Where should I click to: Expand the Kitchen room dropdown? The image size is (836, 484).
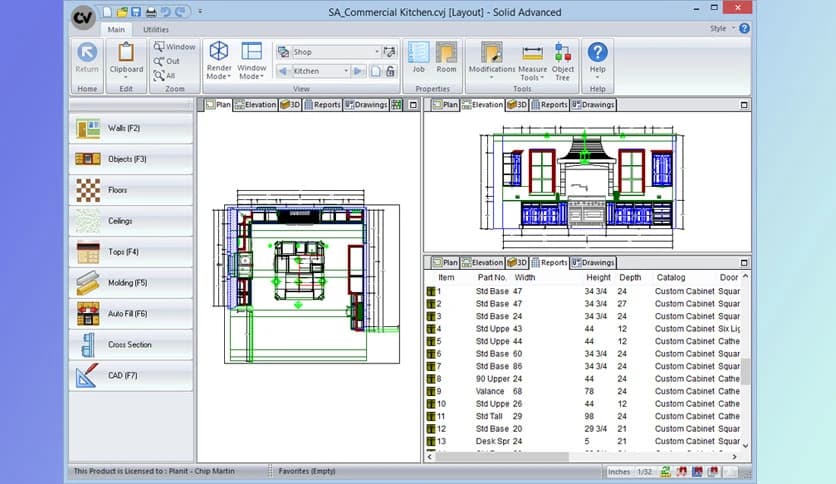(346, 71)
